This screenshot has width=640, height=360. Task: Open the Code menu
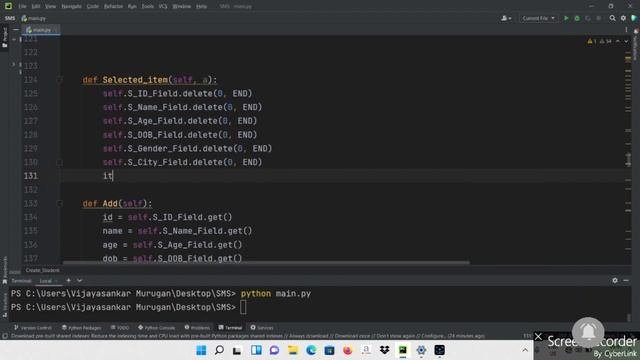93,6
